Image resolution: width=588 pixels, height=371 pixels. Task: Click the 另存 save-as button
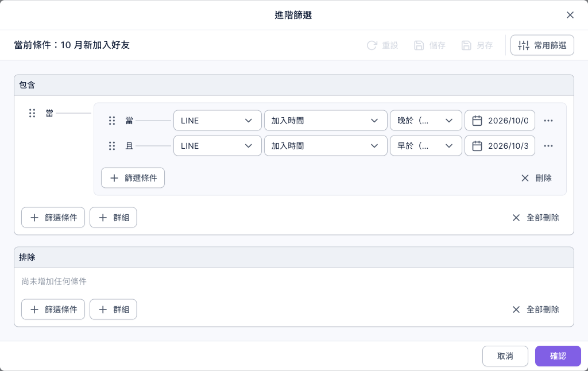point(477,45)
